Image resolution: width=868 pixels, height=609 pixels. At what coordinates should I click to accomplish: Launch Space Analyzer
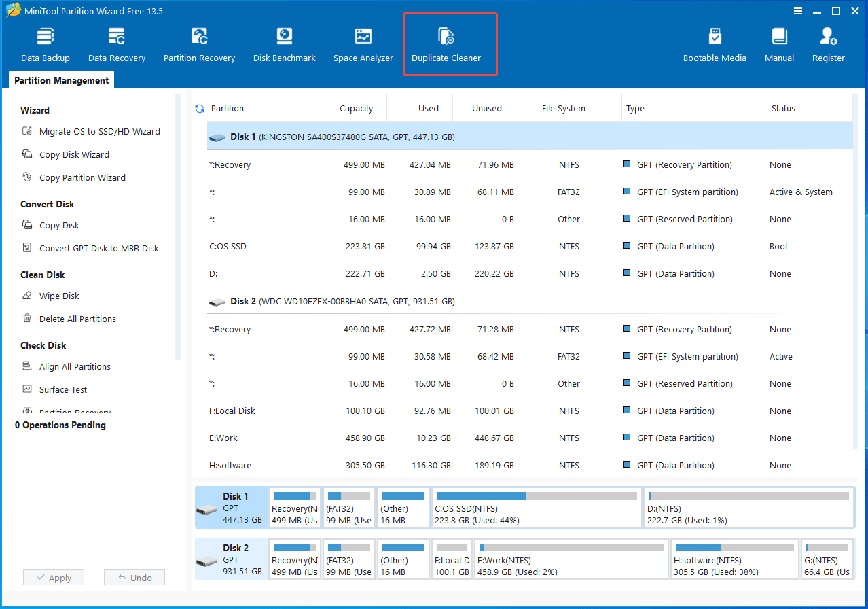363,42
